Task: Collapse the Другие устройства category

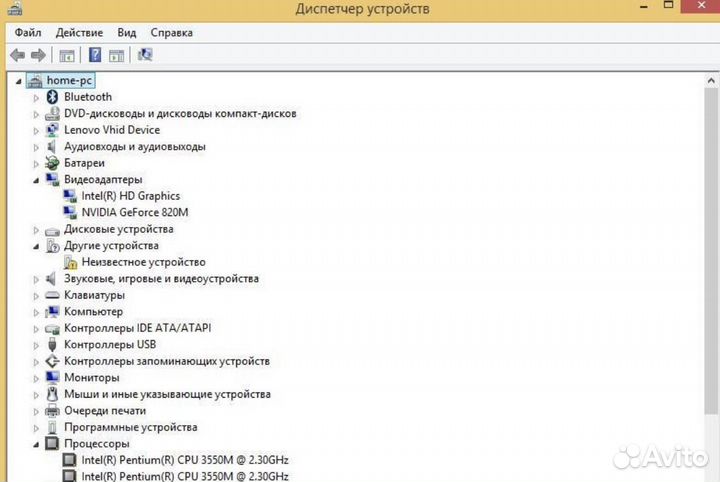Action: click(x=36, y=247)
